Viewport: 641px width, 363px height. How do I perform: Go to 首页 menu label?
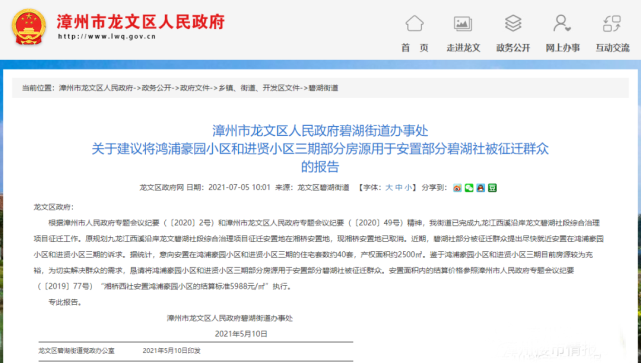click(x=415, y=48)
